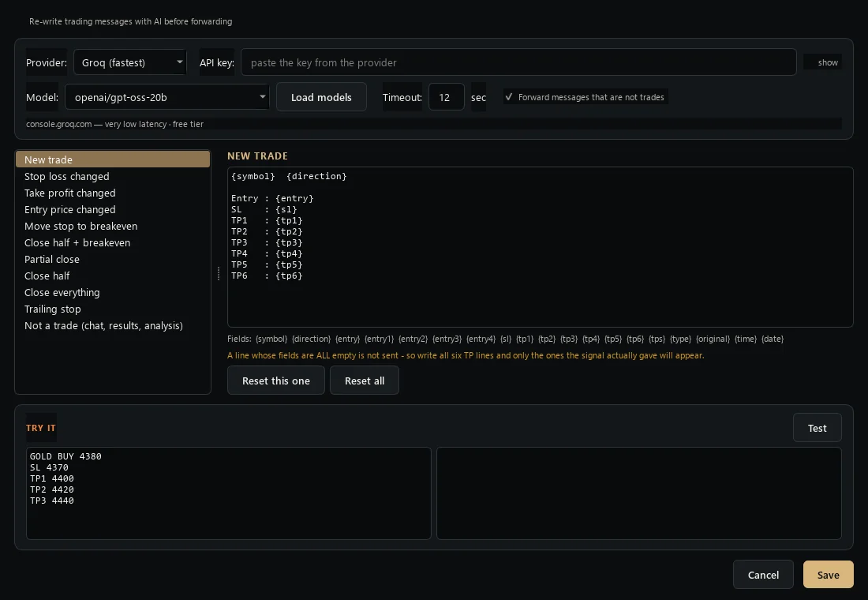Click the Load models button
Image resolution: width=868 pixels, height=600 pixels.
321,97
